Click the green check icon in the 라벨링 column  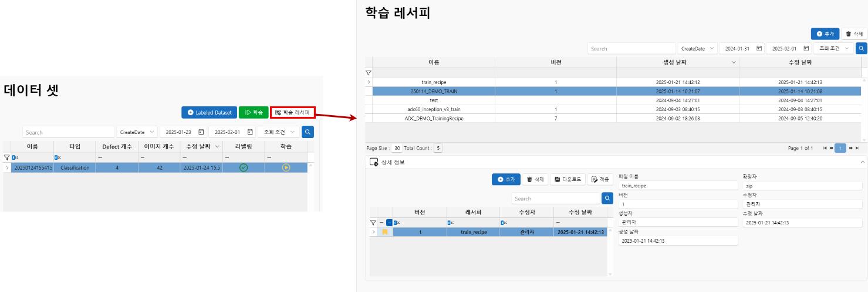coord(244,167)
